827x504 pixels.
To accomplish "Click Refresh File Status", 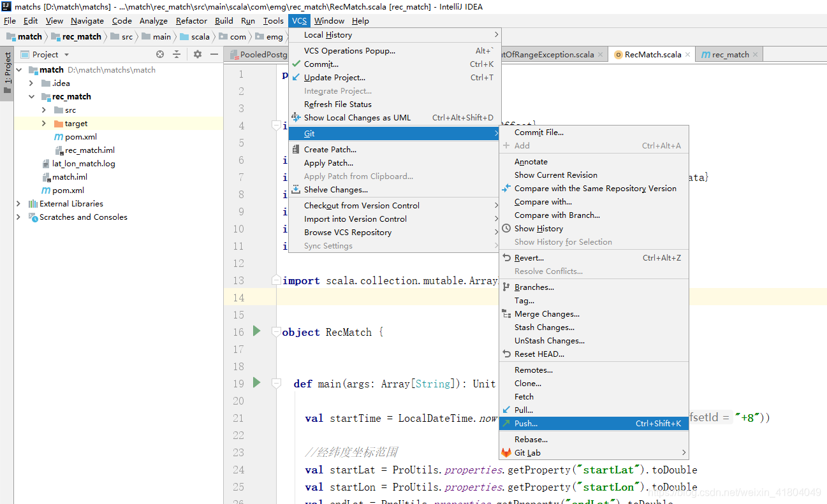I will [x=395, y=104].
